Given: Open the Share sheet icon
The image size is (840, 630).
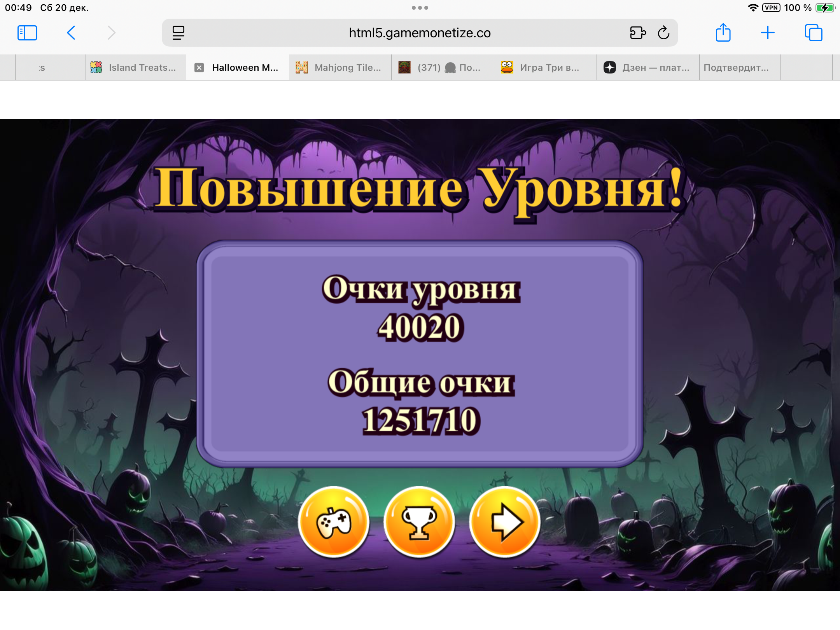Looking at the screenshot, I should (723, 33).
